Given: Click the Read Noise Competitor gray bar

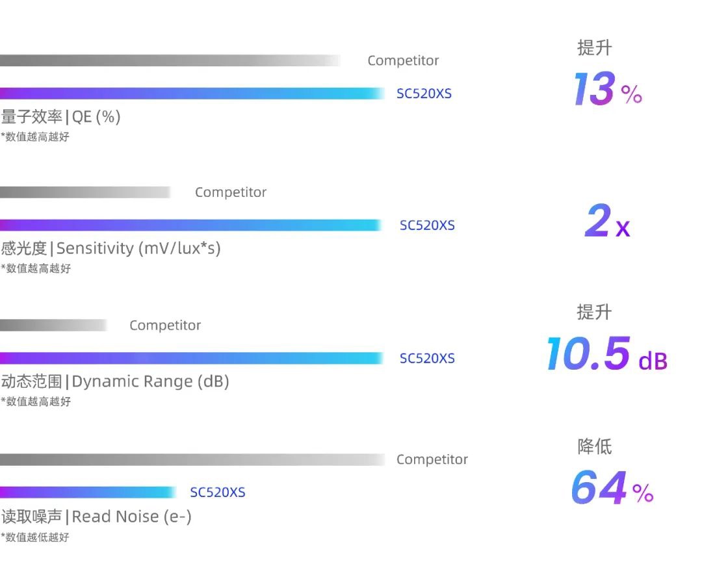Looking at the screenshot, I should tap(192, 459).
